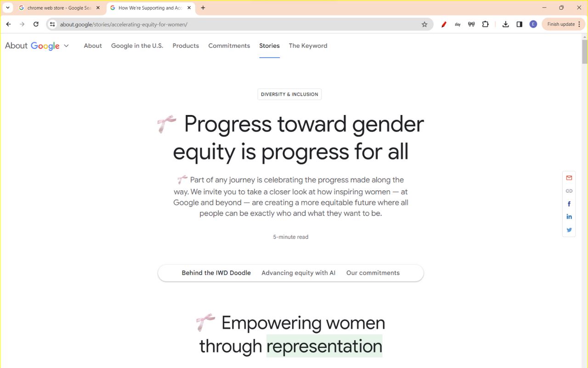Click the "5-minute read" text
This screenshot has height=368, width=588.
click(291, 237)
